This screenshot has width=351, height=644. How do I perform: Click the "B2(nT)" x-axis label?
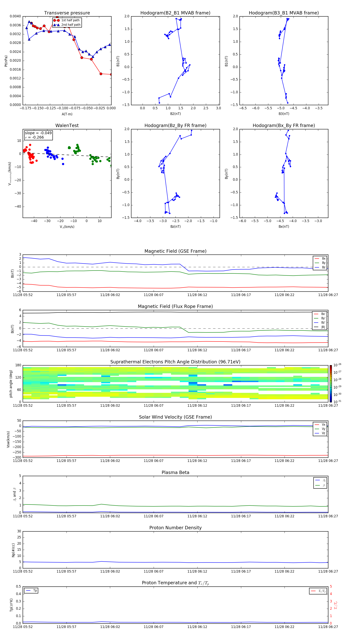[175, 114]
